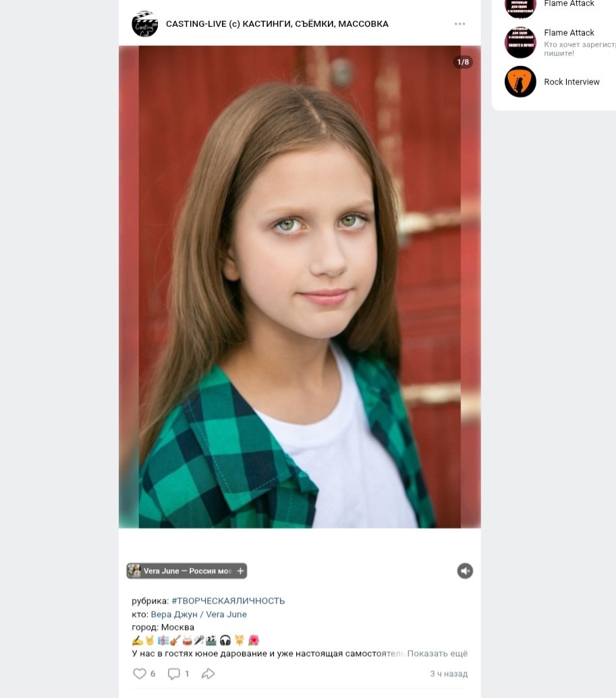Open the Rock Interview community name
The height and width of the screenshot is (698, 616).
click(x=571, y=82)
